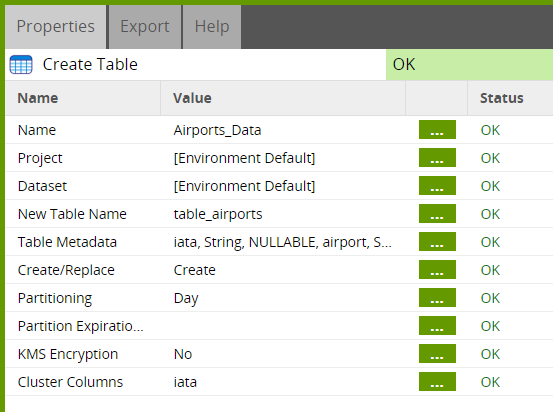The image size is (553, 412).
Task: Open editor button for Partitioning property
Action: [x=437, y=297]
